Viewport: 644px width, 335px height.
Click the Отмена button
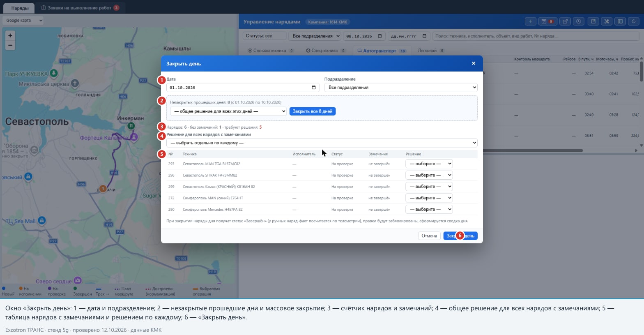click(x=429, y=236)
